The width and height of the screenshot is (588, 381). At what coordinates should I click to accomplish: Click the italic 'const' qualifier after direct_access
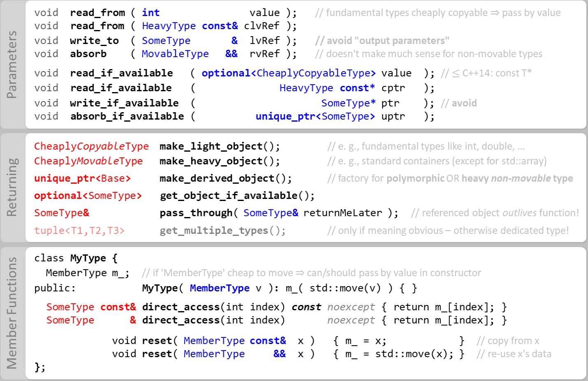click(x=306, y=307)
